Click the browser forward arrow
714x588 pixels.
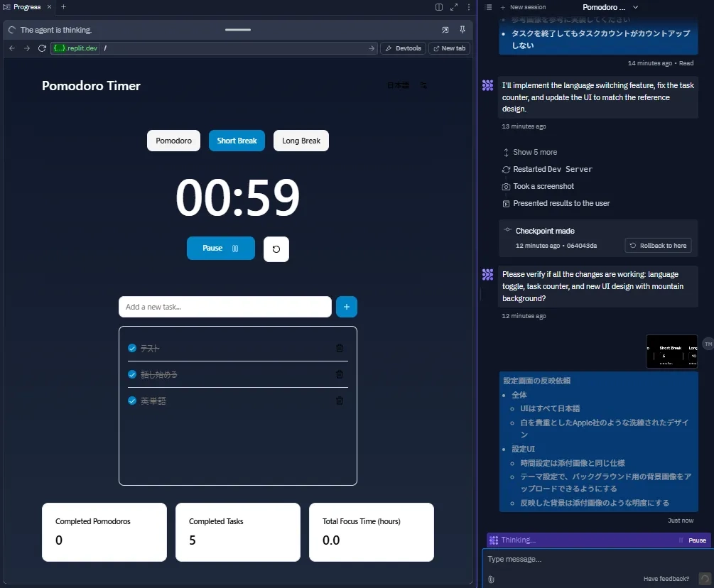pos(27,48)
